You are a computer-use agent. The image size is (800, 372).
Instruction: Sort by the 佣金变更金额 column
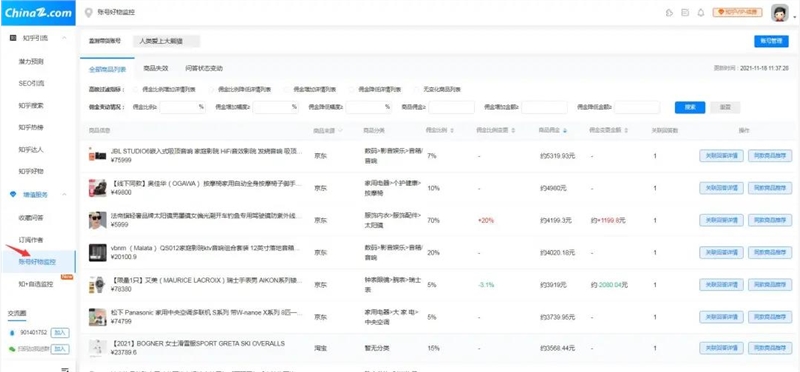(x=626, y=131)
